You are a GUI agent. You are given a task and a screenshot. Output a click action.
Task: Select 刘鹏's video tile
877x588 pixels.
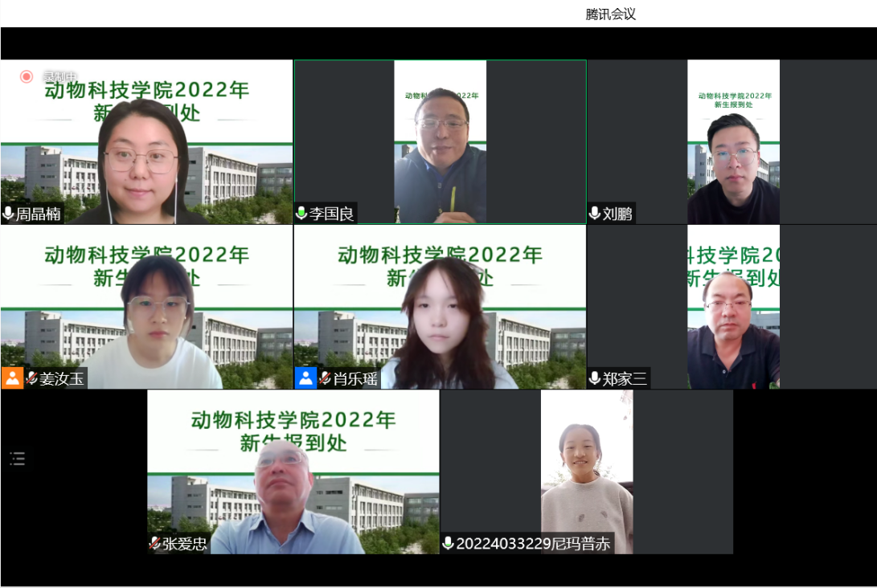click(732, 141)
